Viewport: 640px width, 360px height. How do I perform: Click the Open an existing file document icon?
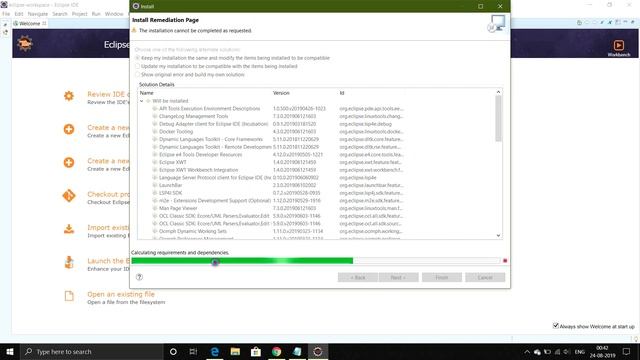pos(69,296)
